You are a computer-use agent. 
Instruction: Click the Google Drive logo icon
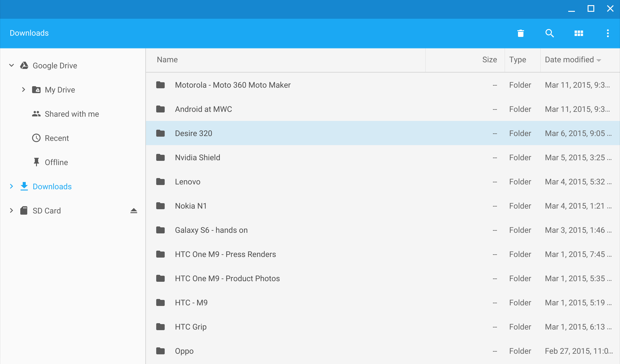tap(24, 65)
